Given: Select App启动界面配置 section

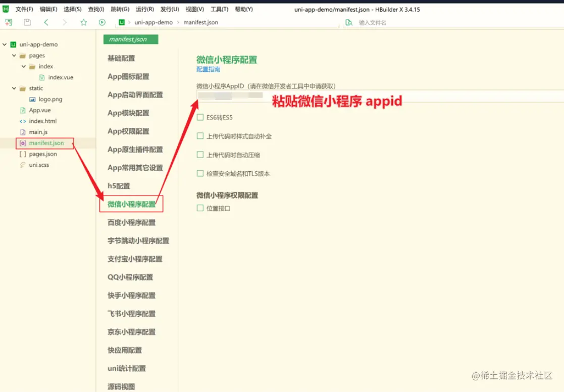Looking at the screenshot, I should pyautogui.click(x=135, y=95).
